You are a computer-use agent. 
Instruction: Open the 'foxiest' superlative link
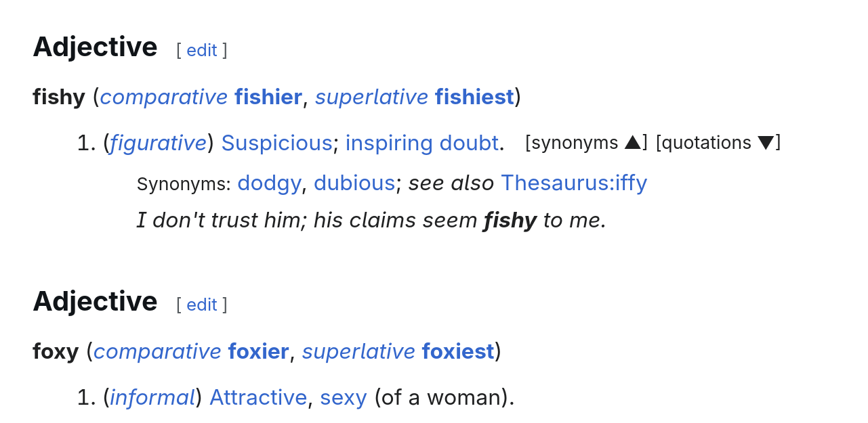[x=457, y=351]
